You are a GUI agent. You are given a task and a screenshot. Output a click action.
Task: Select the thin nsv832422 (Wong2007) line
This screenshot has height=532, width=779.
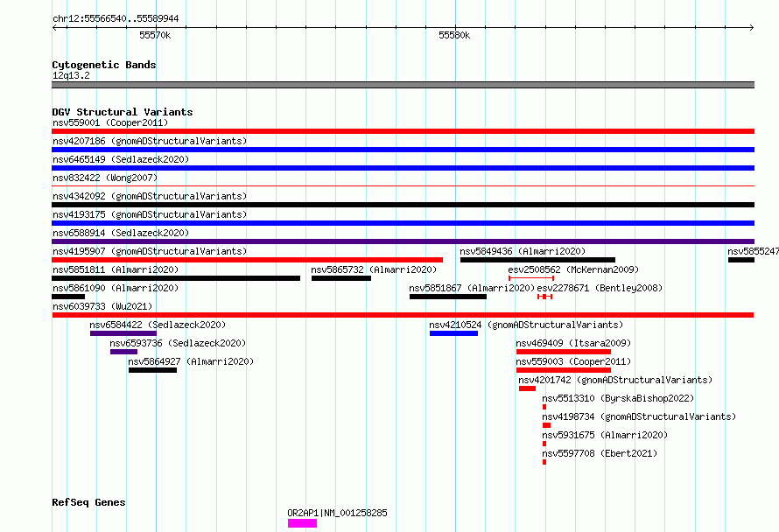point(403,186)
